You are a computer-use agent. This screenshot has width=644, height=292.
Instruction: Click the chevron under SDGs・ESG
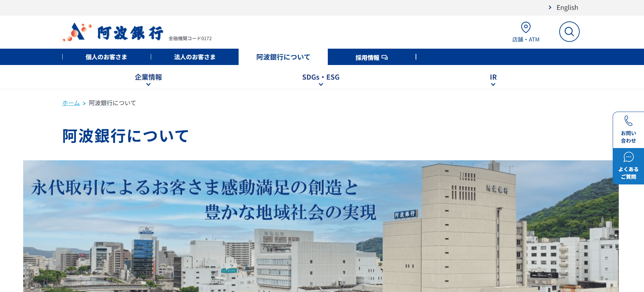click(321, 84)
